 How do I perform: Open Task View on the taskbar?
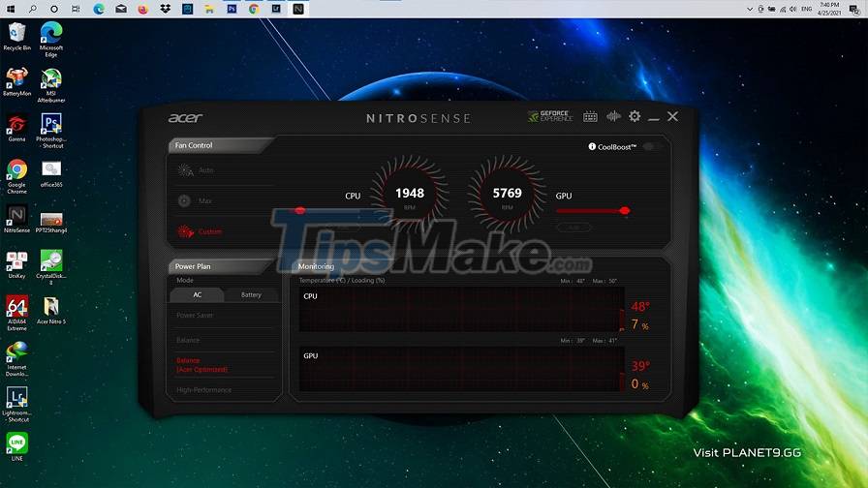pos(76,9)
